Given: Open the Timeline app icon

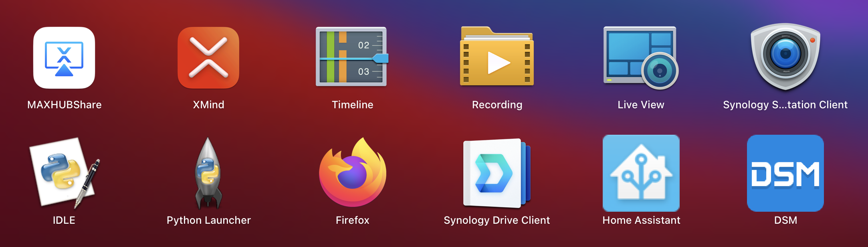Looking at the screenshot, I should coord(352,57).
